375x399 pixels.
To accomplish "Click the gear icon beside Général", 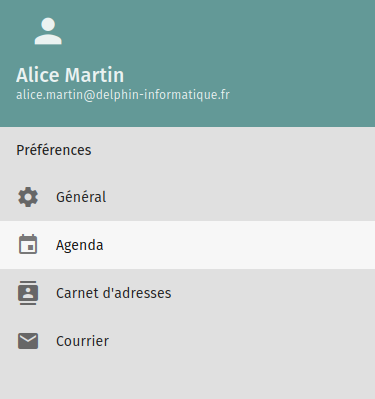I will point(28,197).
